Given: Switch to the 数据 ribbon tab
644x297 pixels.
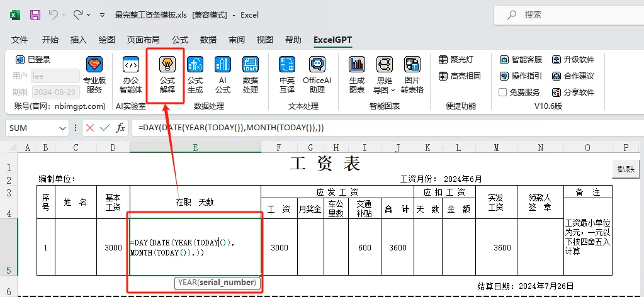Looking at the screenshot, I should click(208, 40).
